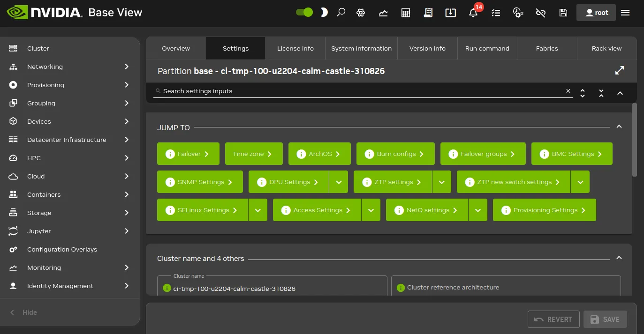Screen dimensions: 644x334
Task: Jump to BMC Settings
Action: pyautogui.click(x=572, y=154)
